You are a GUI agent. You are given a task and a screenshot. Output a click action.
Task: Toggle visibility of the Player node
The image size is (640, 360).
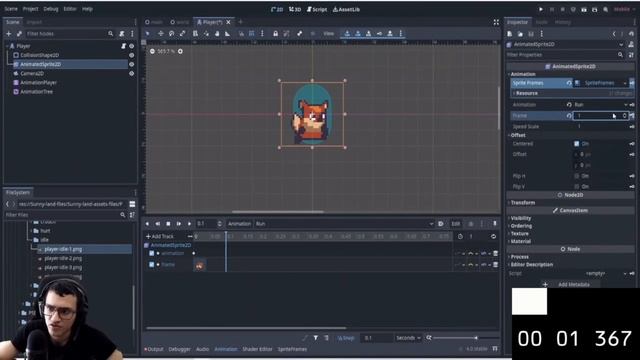click(x=131, y=46)
